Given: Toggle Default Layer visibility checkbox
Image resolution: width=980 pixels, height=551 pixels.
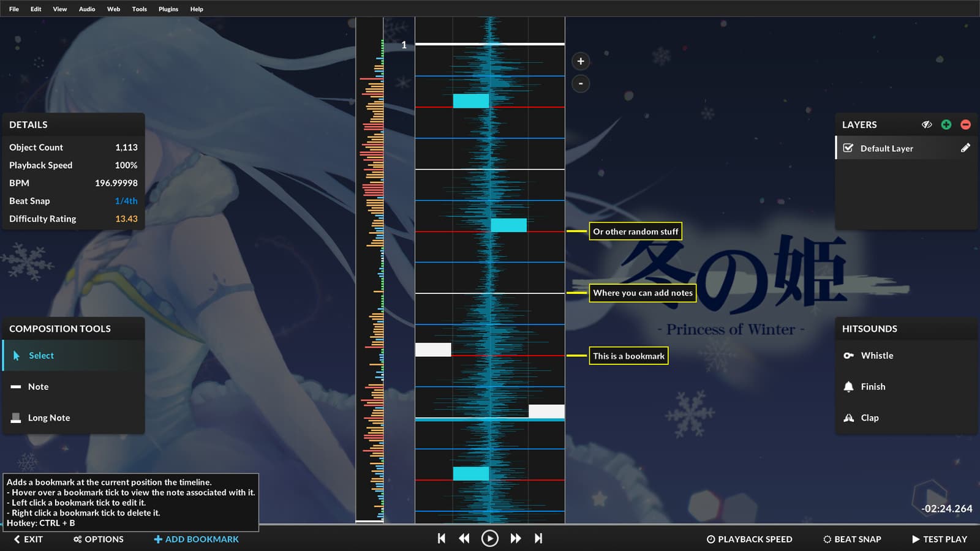Looking at the screenshot, I should pyautogui.click(x=848, y=148).
